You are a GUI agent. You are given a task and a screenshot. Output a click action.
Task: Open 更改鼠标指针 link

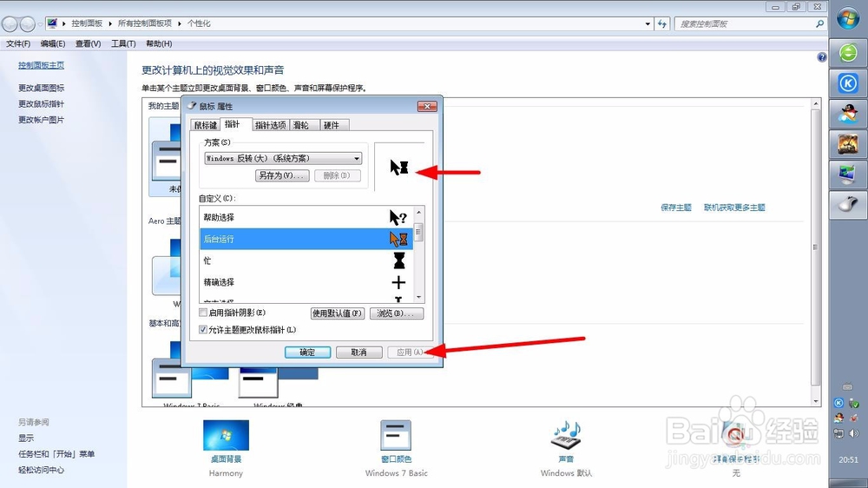point(41,104)
